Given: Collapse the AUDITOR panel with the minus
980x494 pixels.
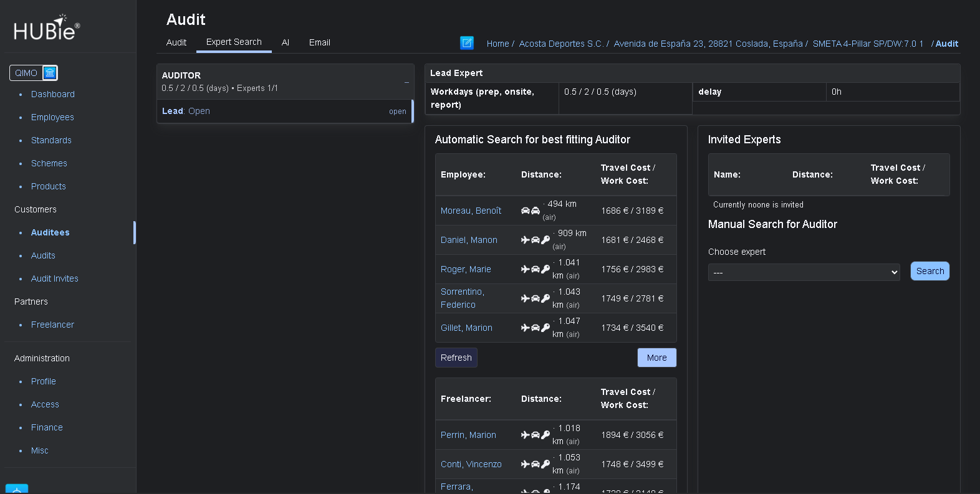Looking at the screenshot, I should point(406,82).
